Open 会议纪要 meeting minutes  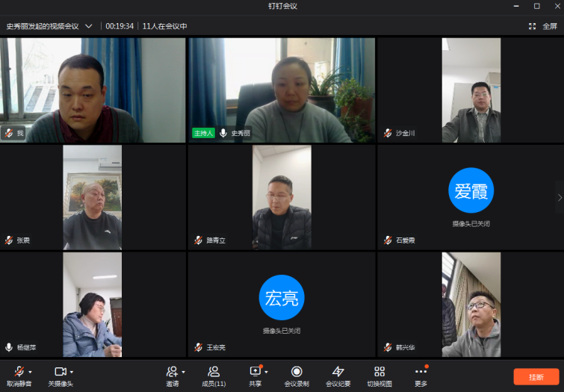(x=338, y=372)
